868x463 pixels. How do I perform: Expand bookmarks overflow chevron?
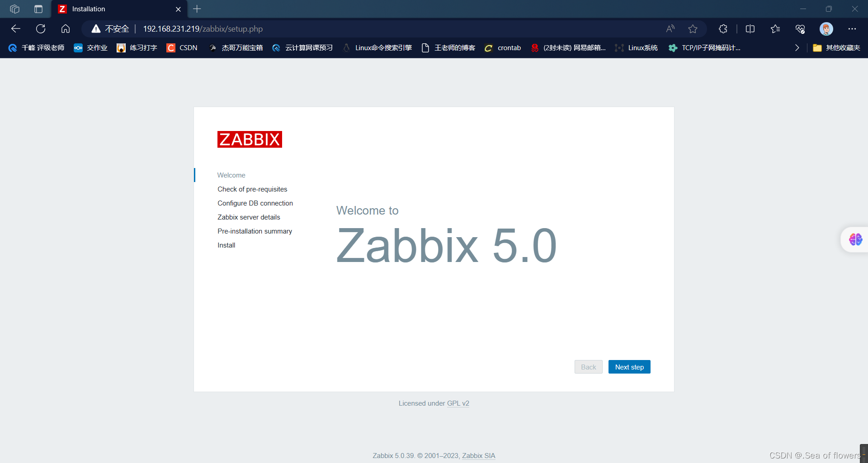pyautogui.click(x=797, y=48)
